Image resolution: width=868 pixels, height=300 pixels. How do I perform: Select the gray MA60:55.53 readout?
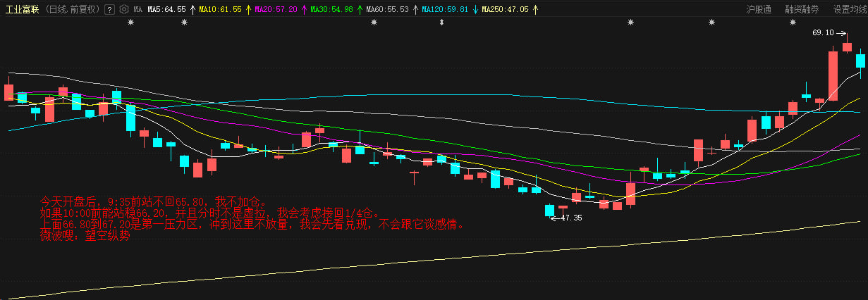pyautogui.click(x=387, y=10)
